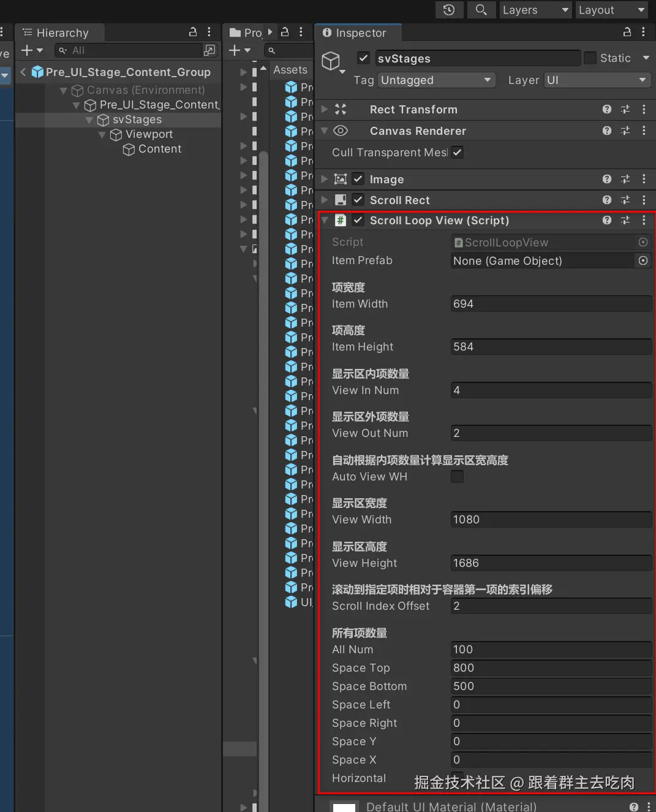Open the Hierarchy create plus menu
656x812 pixels.
(x=32, y=50)
